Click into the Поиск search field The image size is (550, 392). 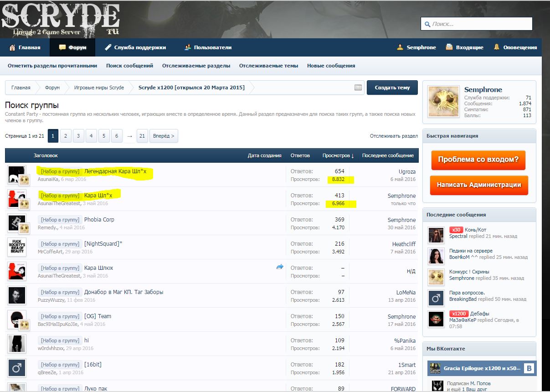(x=480, y=24)
